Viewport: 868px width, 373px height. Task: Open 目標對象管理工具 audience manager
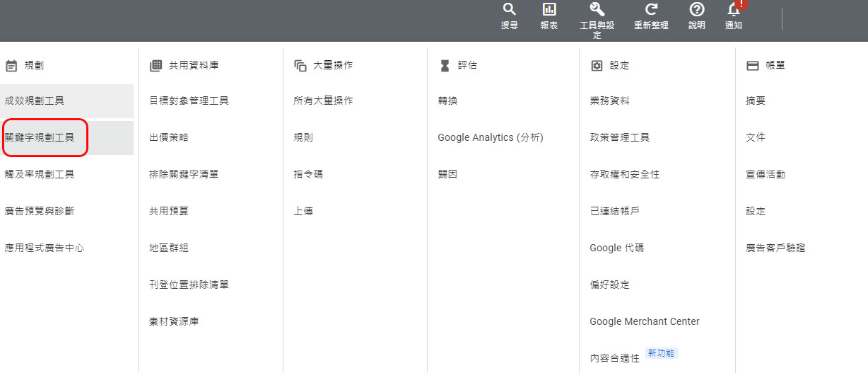189,101
